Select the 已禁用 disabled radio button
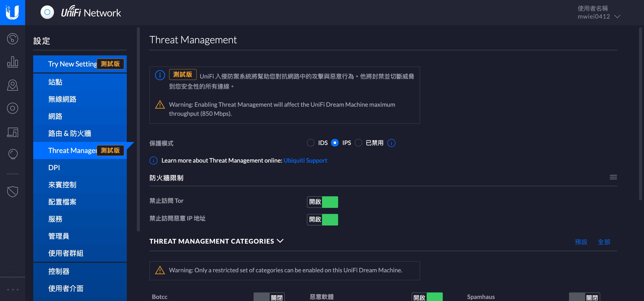Image resolution: width=644 pixels, height=301 pixels. (358, 143)
